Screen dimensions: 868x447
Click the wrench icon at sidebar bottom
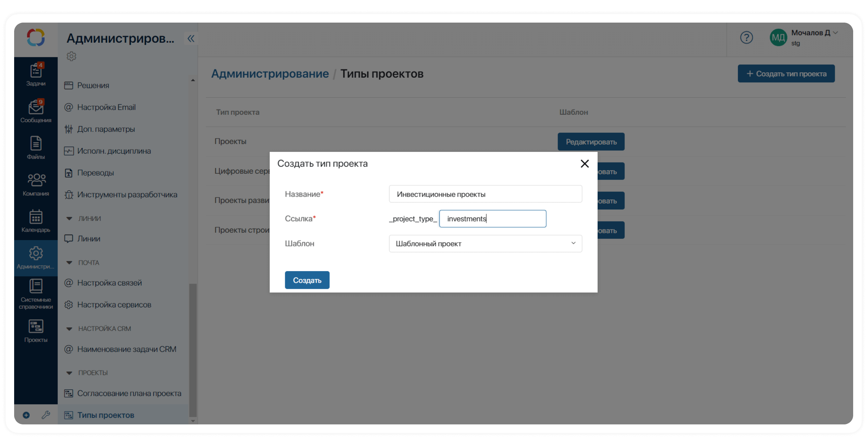(x=46, y=415)
